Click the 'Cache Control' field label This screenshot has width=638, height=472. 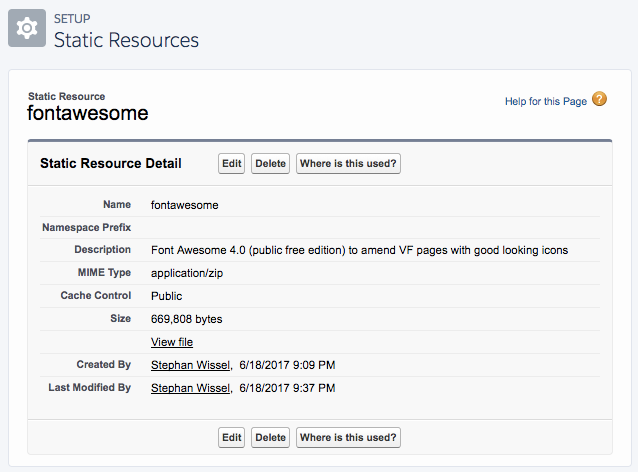[96, 295]
